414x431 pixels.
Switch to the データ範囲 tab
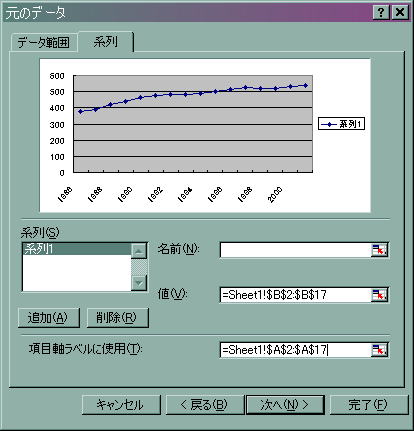coord(44,43)
